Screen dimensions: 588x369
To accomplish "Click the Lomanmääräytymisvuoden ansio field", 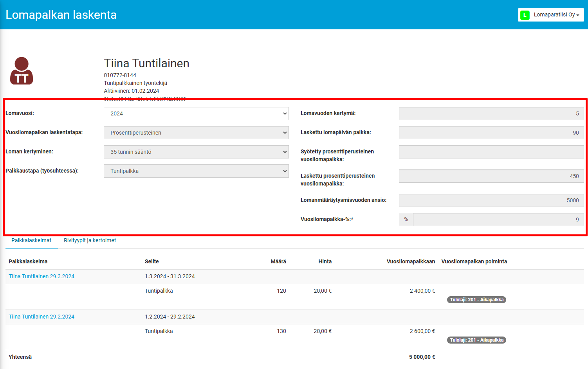I will point(491,200).
